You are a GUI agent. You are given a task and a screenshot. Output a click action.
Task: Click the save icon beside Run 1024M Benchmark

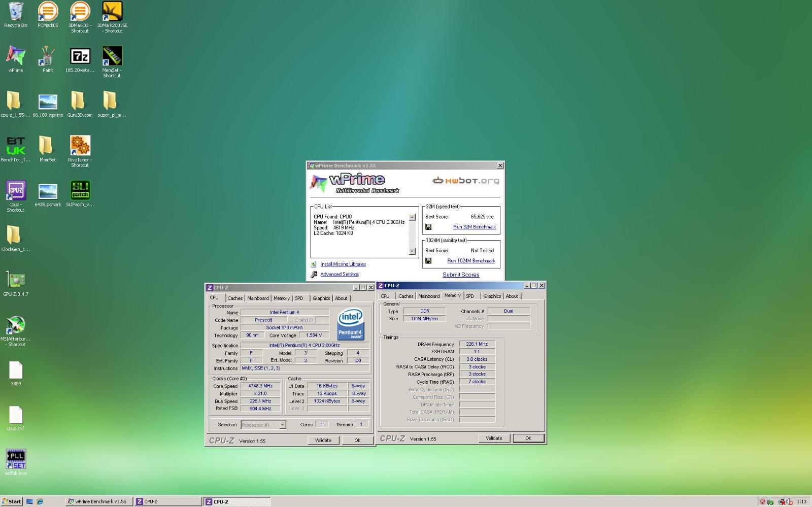[428, 261]
